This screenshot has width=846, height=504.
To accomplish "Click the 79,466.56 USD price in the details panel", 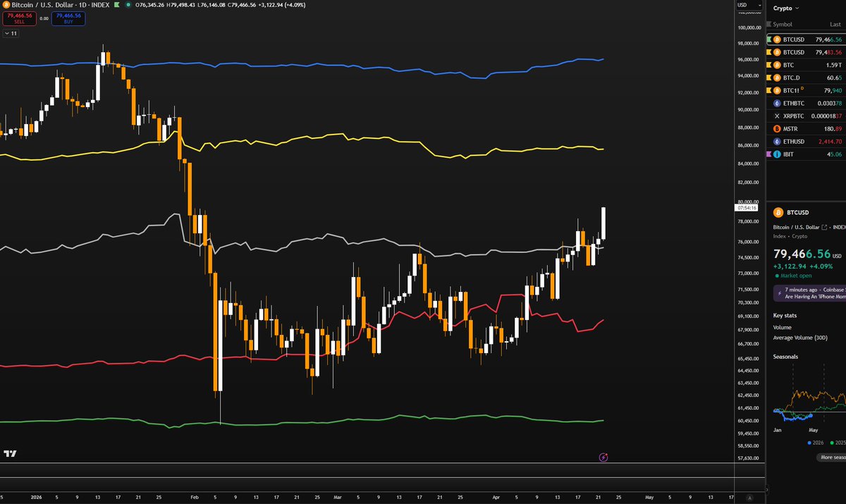I will (808, 254).
